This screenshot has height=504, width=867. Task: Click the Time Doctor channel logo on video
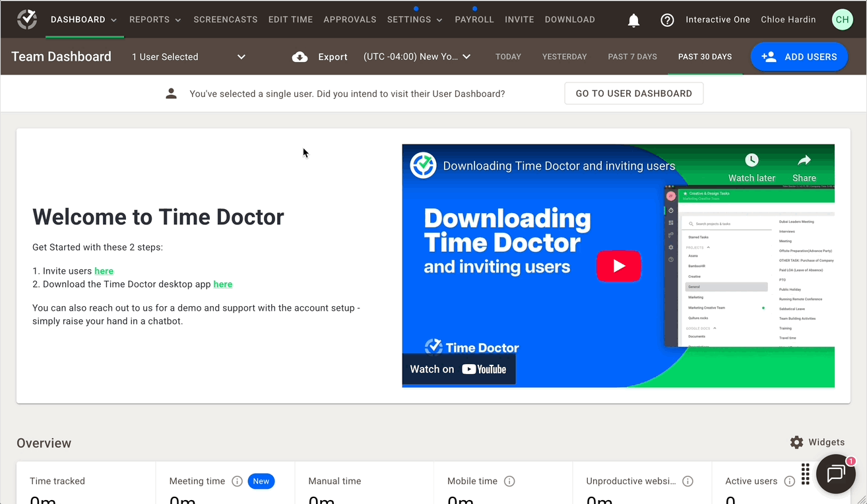[423, 166]
